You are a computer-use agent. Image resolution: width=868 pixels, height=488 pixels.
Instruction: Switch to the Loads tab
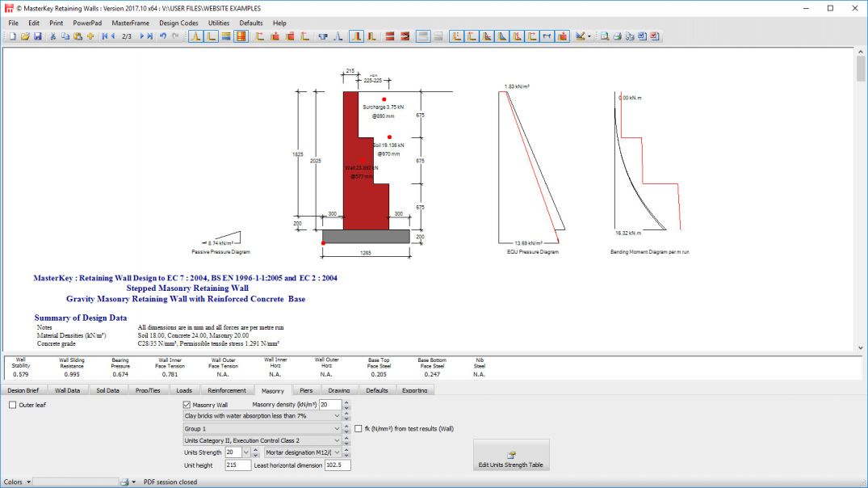(x=184, y=390)
